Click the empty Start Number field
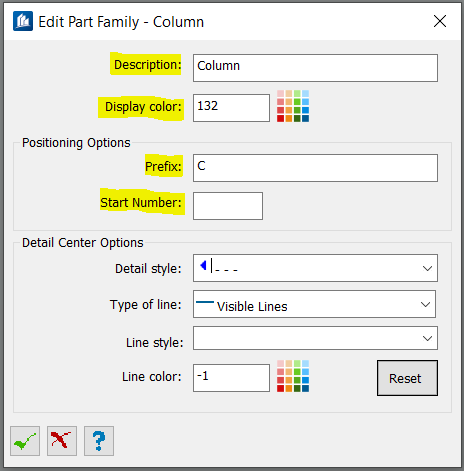The width and height of the screenshot is (464, 471). 228,206
